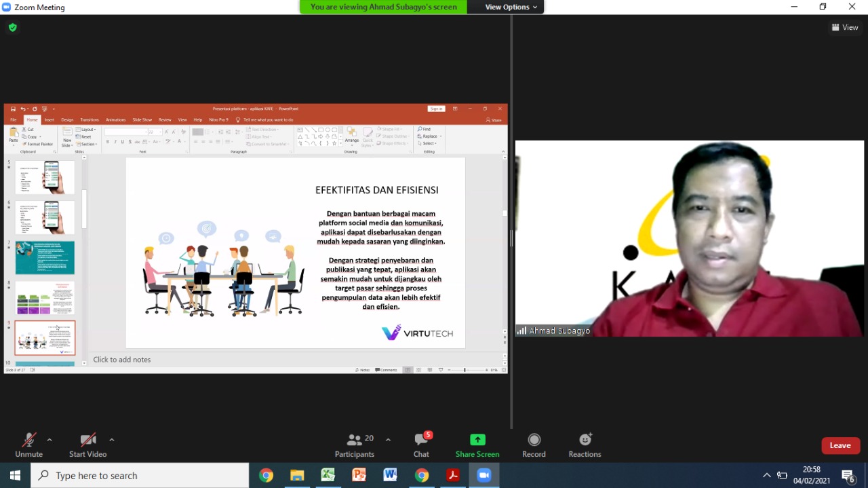Screen dimensions: 868x488
Task: Open the View Options dropdown
Action: click(511, 7)
